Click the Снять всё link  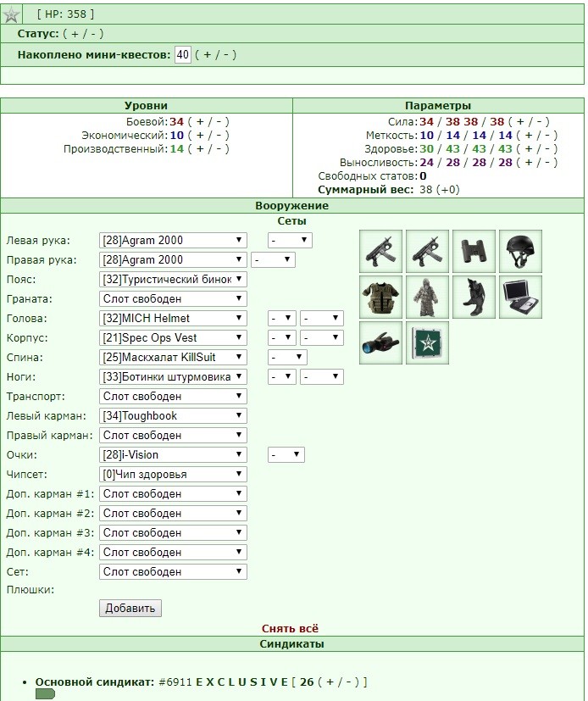point(291,629)
